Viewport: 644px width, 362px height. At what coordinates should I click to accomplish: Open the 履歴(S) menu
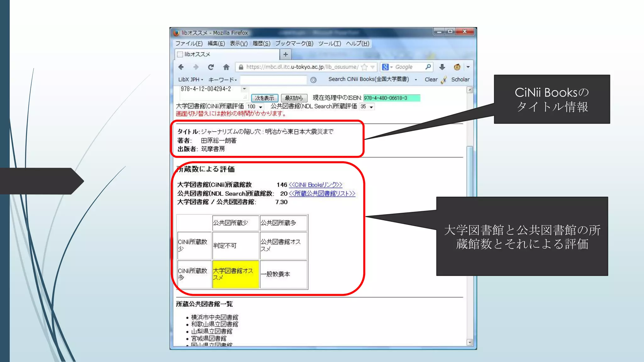pyautogui.click(x=261, y=43)
